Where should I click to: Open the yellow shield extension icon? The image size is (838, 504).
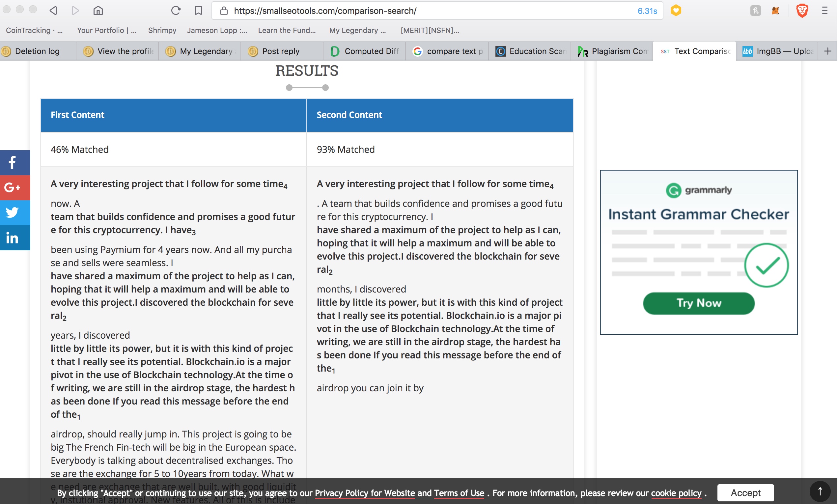point(676,11)
